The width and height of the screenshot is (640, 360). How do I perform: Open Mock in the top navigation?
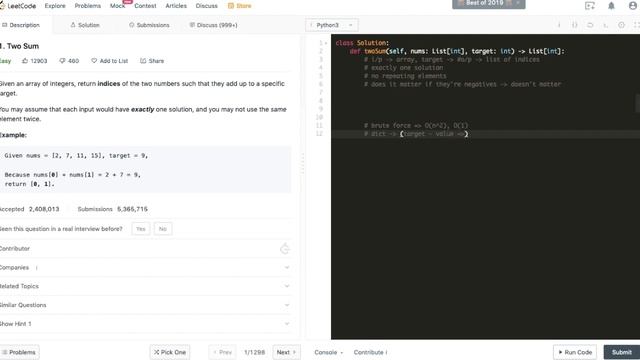coord(118,6)
